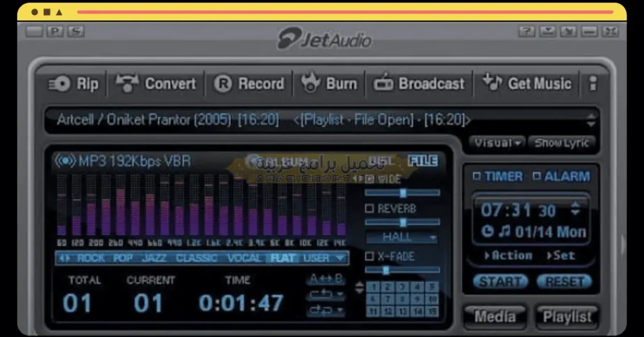Click the P button in title bar
This screenshot has width=644, height=337.
pos(55,31)
